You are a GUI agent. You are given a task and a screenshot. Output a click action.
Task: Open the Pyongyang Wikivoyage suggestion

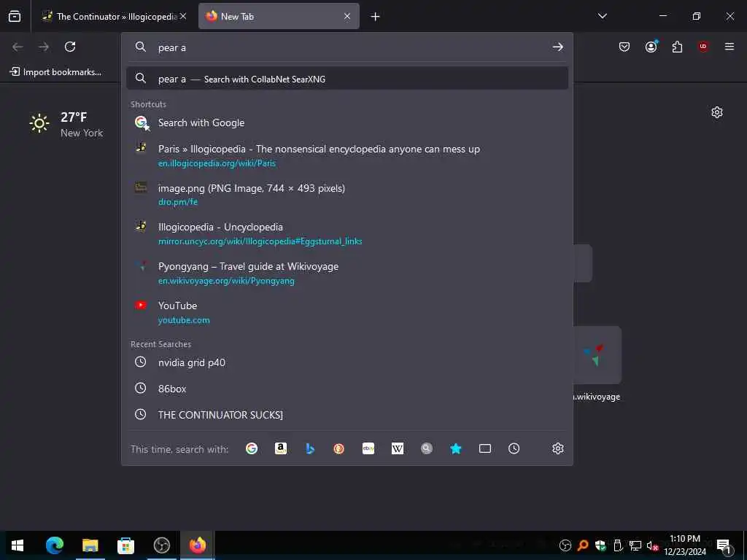click(x=347, y=273)
